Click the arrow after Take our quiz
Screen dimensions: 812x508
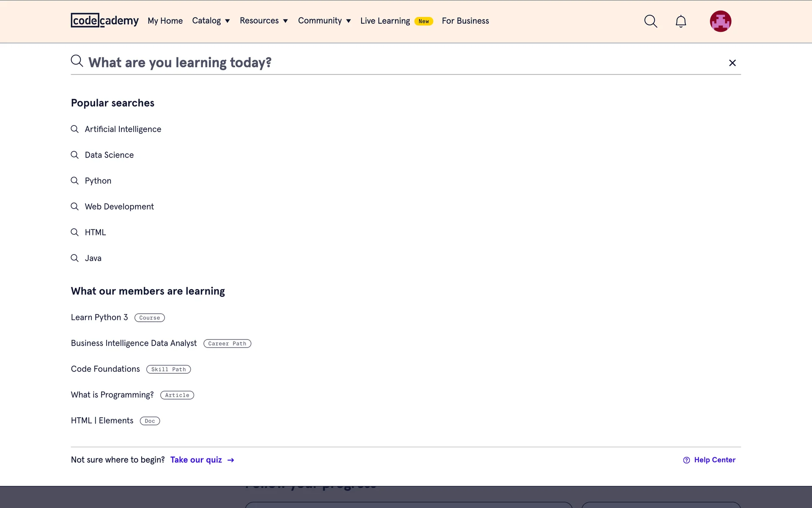coord(230,460)
